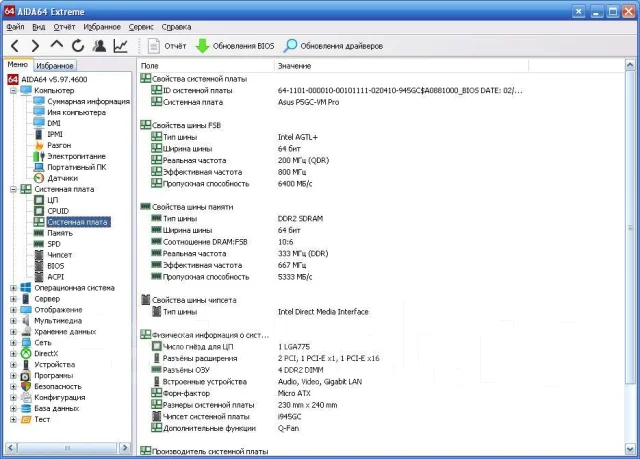Open the Избранное menu in the menu bar
This screenshot has height=459, width=640.
(x=102, y=27)
